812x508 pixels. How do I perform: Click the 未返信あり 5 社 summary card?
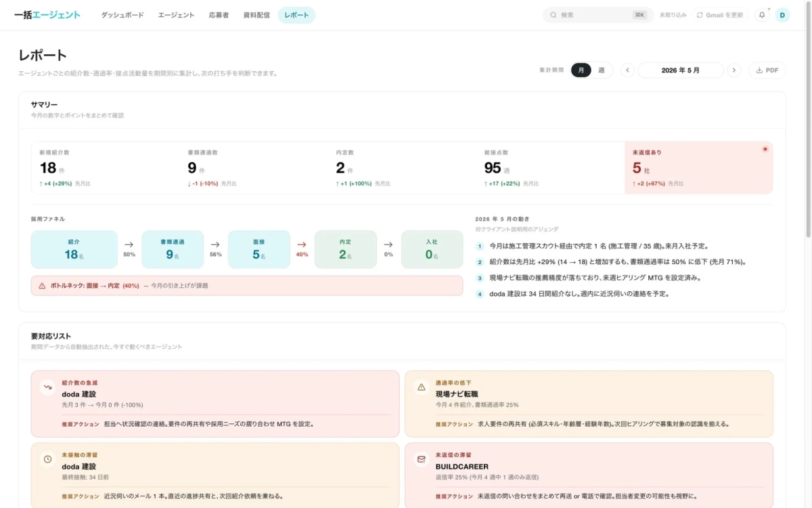pos(698,167)
